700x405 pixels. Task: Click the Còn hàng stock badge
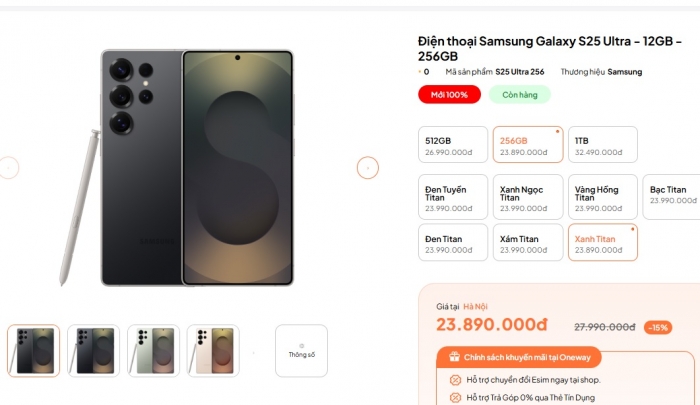[x=520, y=94]
